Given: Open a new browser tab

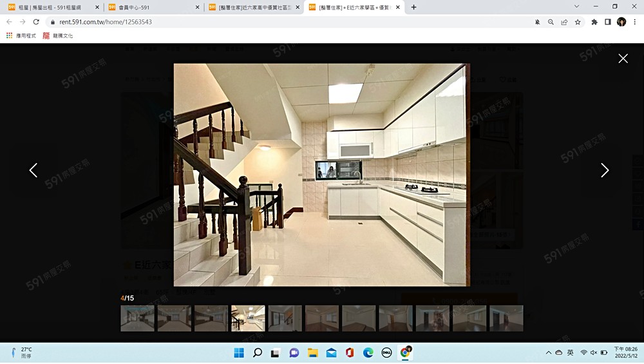Looking at the screenshot, I should pyautogui.click(x=413, y=7).
